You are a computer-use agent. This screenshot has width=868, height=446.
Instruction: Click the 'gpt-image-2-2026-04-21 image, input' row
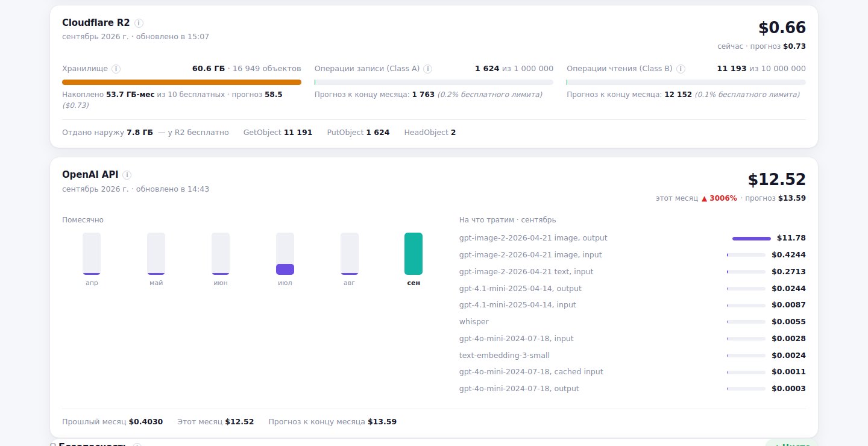pos(632,255)
